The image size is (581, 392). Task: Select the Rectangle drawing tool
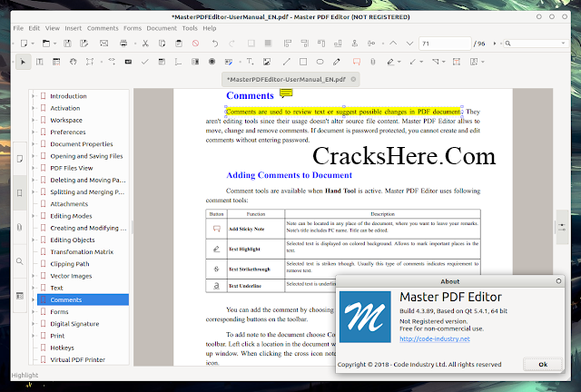coord(303,62)
